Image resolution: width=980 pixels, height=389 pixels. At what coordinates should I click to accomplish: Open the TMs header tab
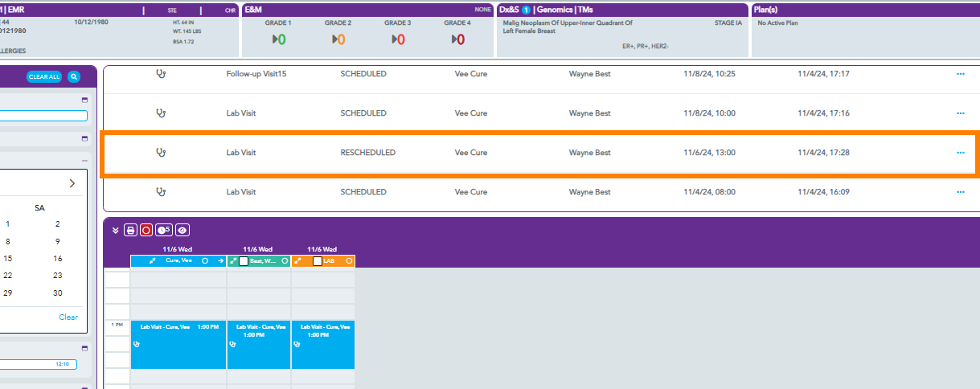pyautogui.click(x=586, y=10)
